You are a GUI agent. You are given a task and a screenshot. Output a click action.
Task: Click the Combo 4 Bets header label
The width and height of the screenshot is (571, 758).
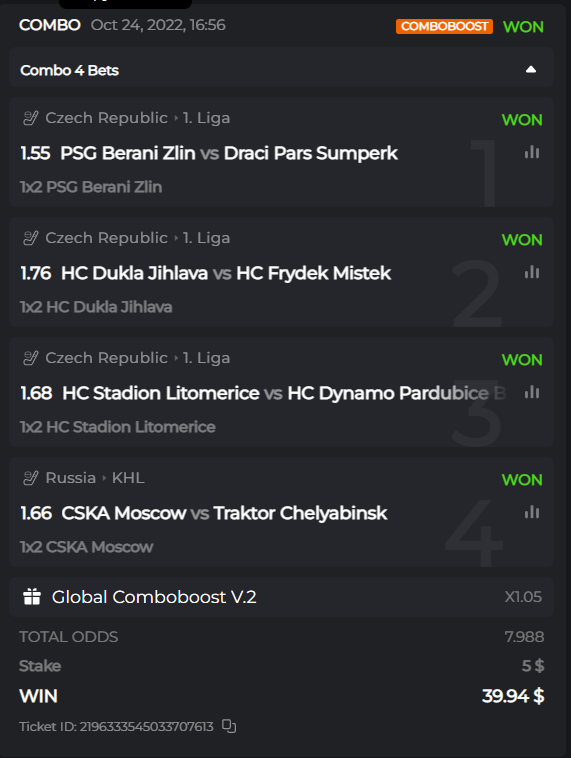(x=70, y=70)
